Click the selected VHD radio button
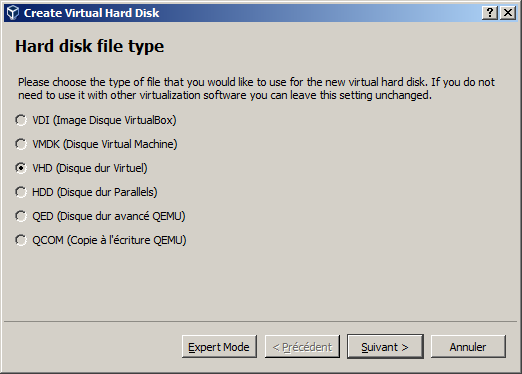 [21, 168]
